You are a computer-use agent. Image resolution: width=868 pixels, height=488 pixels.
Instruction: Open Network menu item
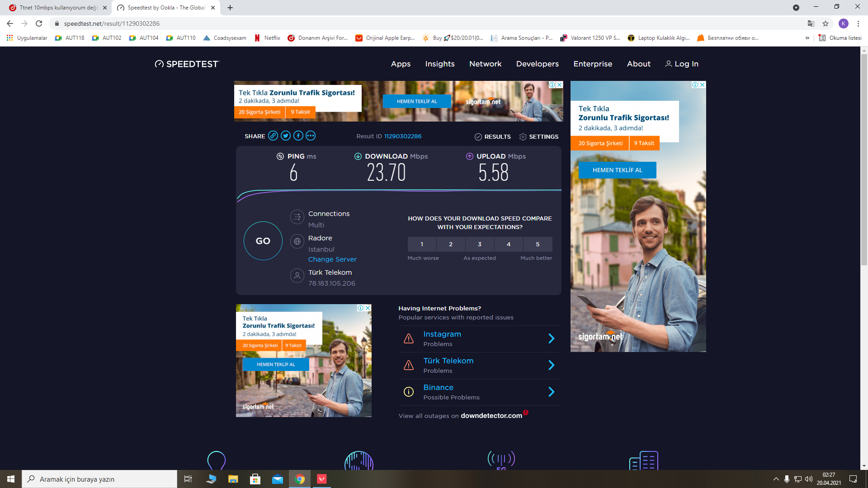point(486,64)
